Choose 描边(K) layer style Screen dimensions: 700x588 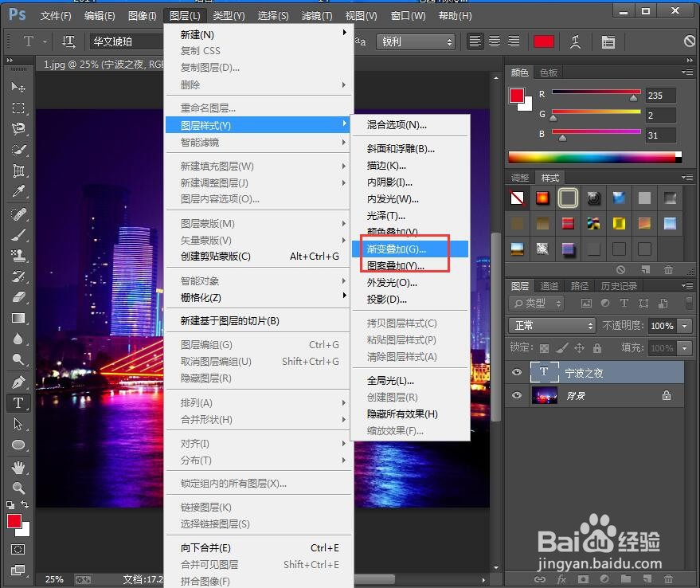tap(410, 165)
